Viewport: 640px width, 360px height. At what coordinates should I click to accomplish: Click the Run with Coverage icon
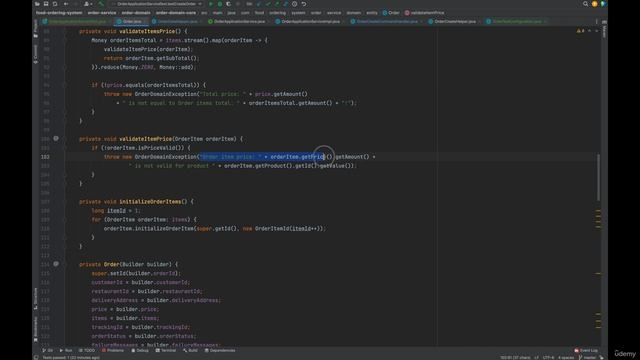[x=229, y=4]
